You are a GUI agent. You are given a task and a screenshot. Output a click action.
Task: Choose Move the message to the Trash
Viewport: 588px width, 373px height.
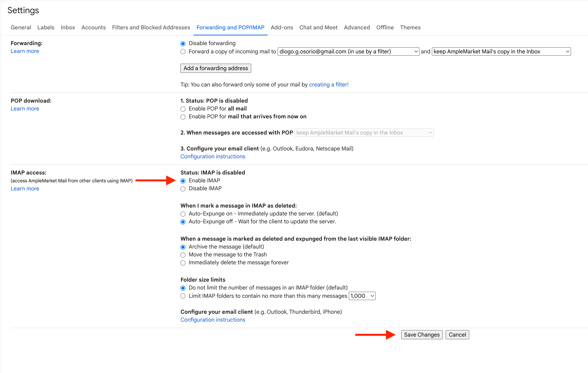pos(183,255)
